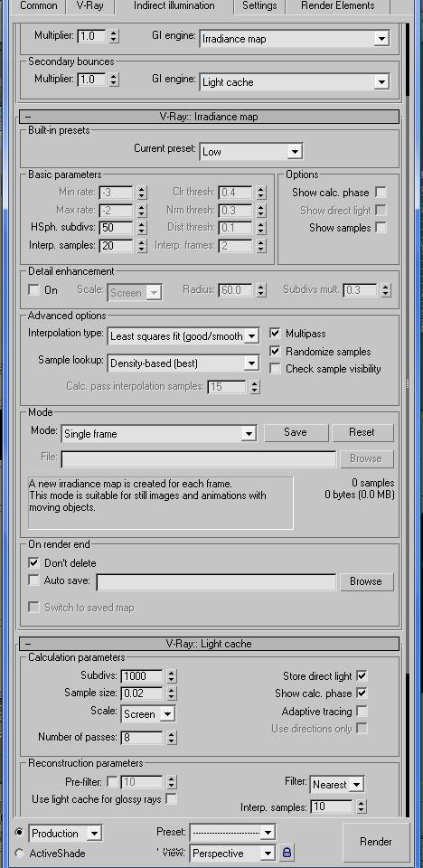423x868 pixels.
Task: Click the Sample size 0.02 field
Action: [142, 693]
